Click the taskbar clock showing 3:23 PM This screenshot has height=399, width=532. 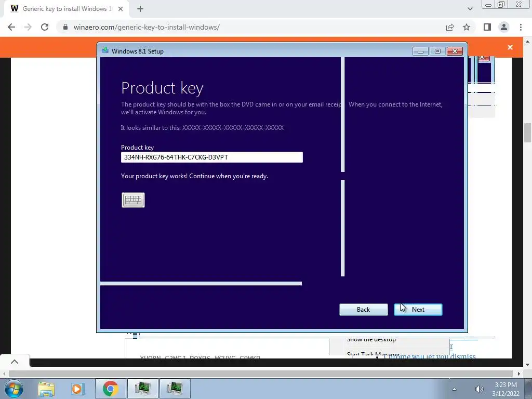point(506,389)
